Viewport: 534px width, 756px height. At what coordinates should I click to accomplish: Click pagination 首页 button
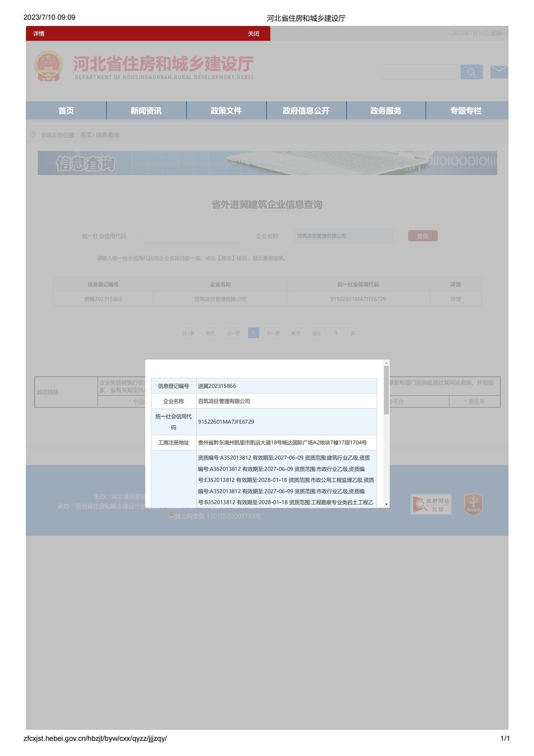pos(210,333)
